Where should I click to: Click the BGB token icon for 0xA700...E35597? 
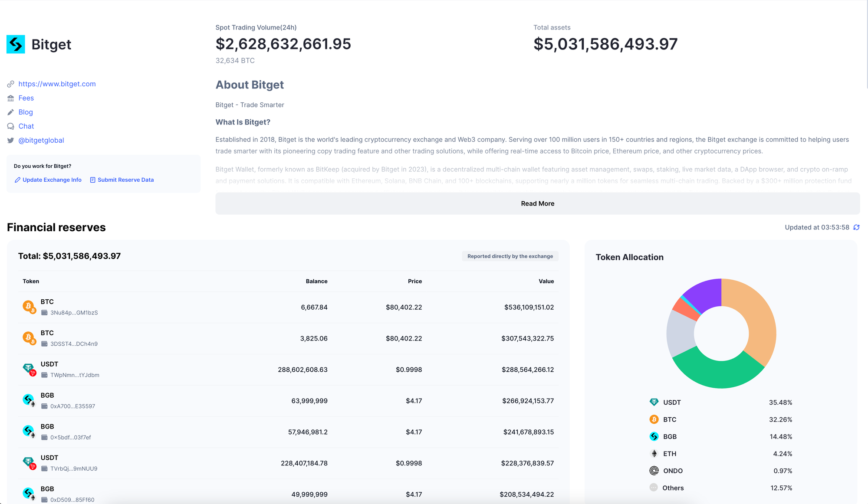tap(29, 400)
